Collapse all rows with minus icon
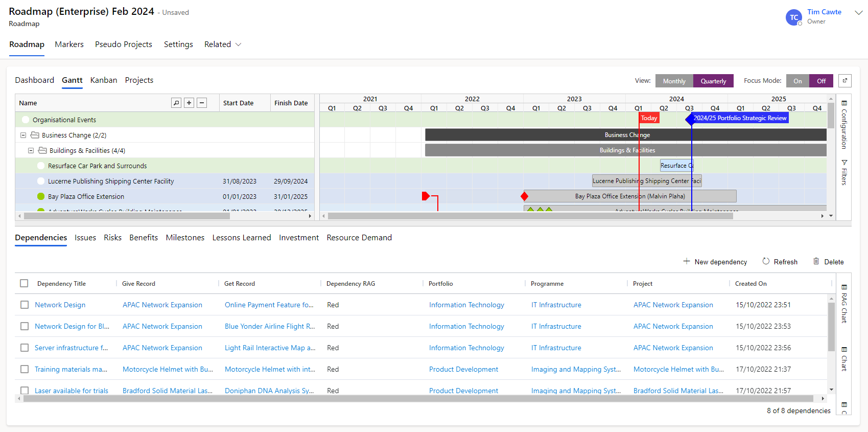This screenshot has height=432, width=868. pos(202,103)
